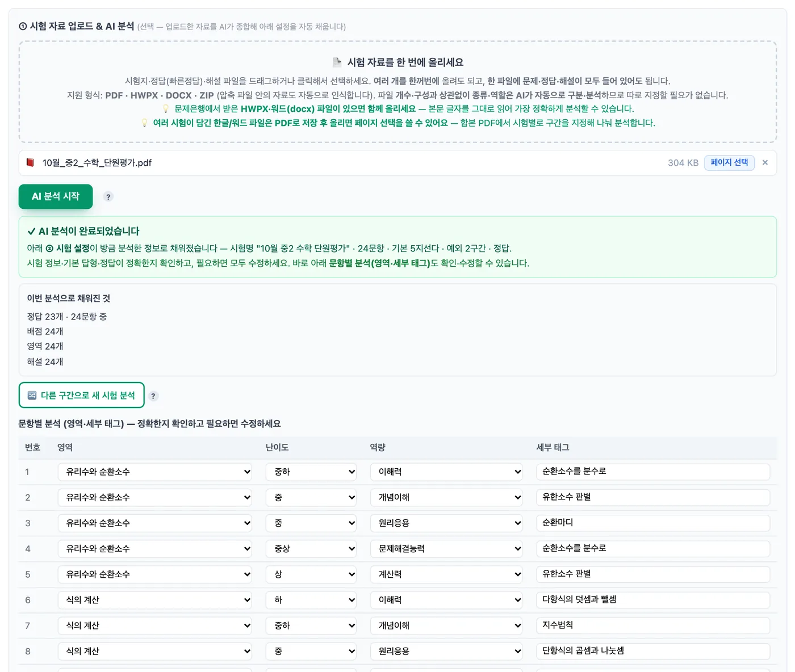Click the 단항식의 곱셈과 나눗셈 tag field
Image resolution: width=795 pixels, height=672 pixels.
653,651
